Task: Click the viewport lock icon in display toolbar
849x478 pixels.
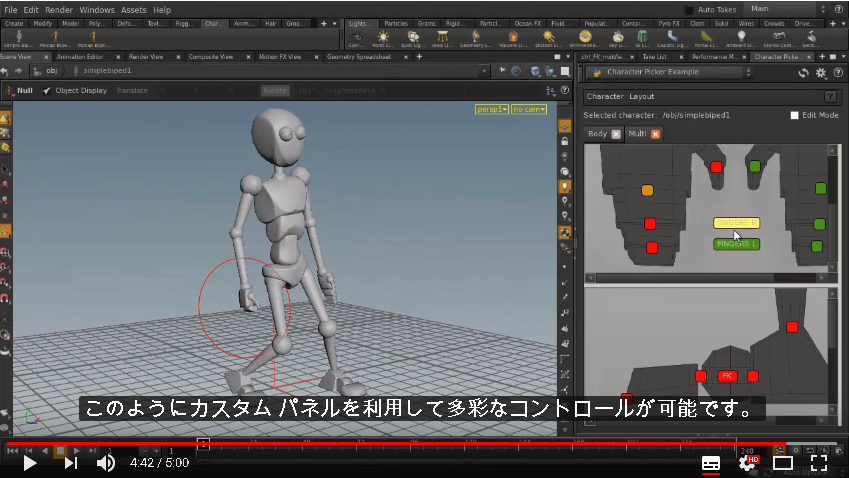Action: pos(565,141)
